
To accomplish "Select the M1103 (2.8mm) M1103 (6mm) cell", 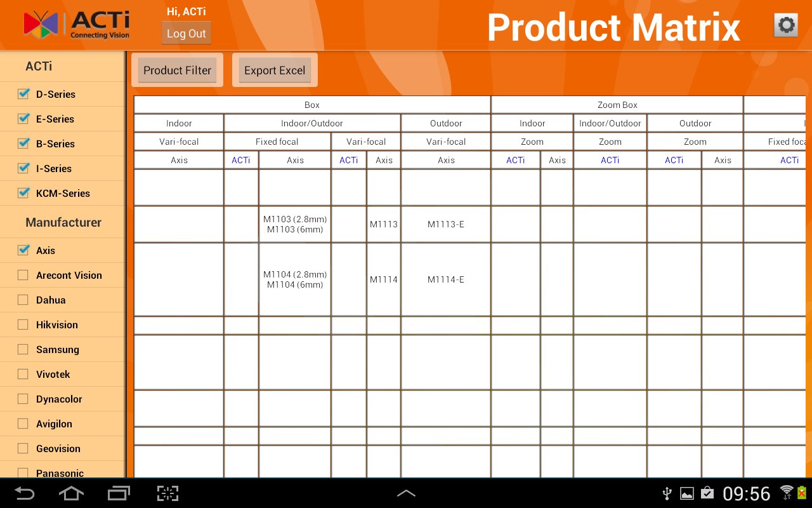I will click(295, 224).
